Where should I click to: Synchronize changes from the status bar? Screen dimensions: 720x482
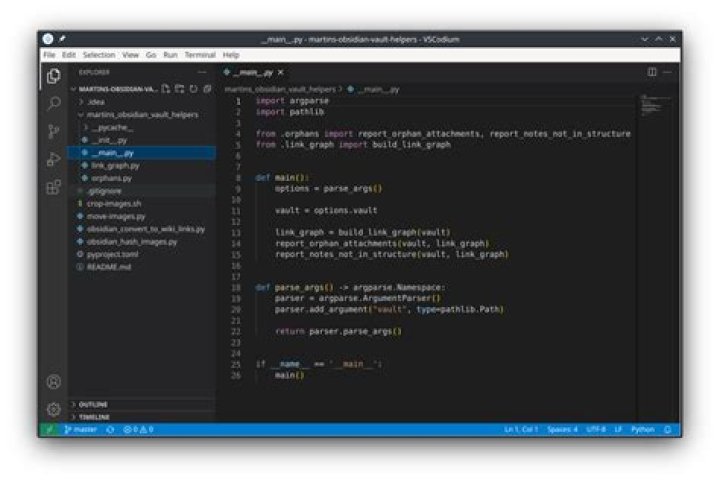110,429
